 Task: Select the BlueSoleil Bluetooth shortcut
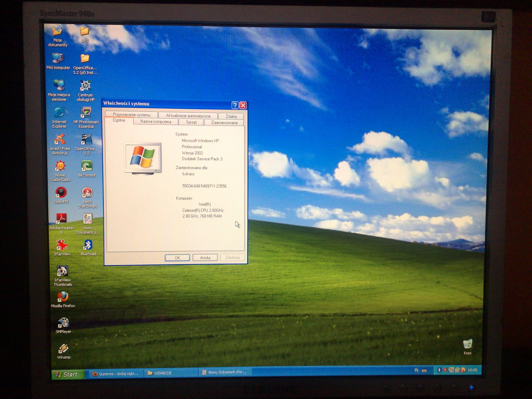(88, 248)
